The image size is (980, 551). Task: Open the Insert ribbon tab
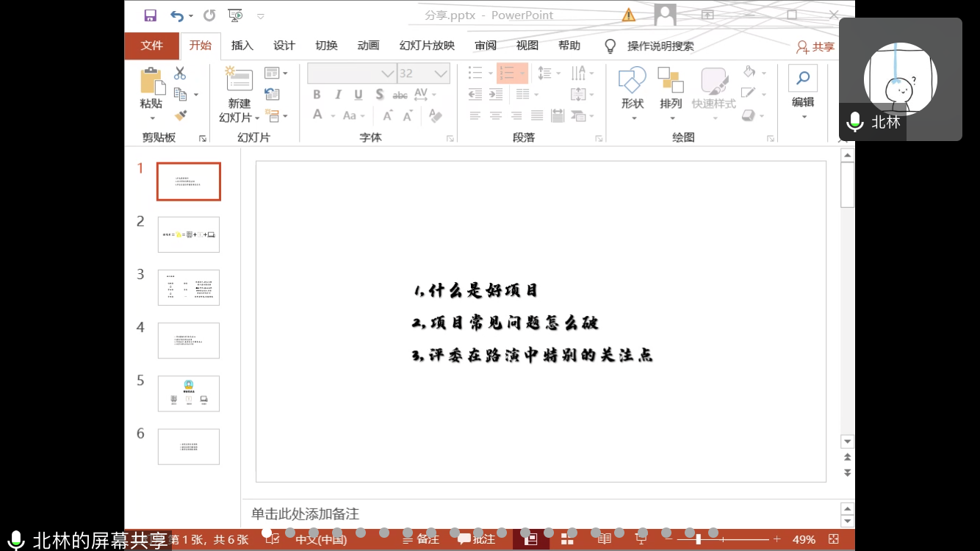coord(242,46)
